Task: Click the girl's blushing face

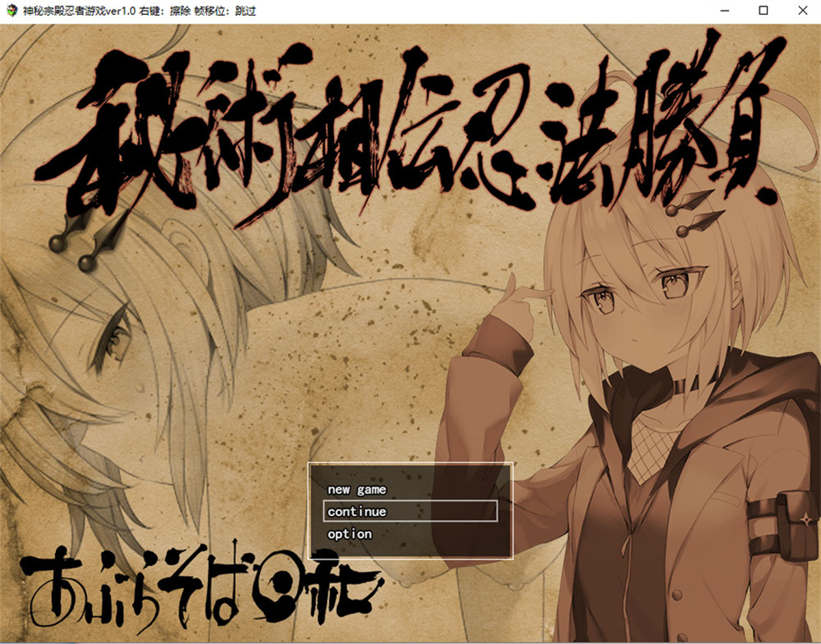Action: (644, 308)
